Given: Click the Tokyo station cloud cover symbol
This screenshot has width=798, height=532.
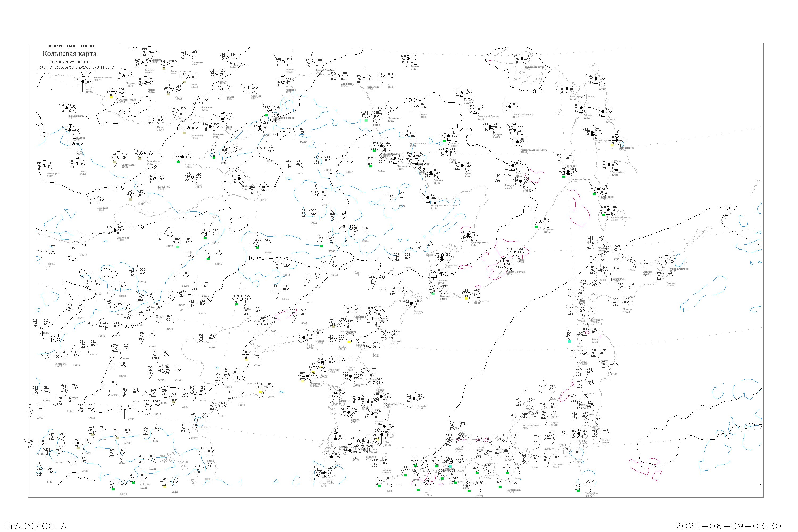Looking at the screenshot, I should pos(579,433).
